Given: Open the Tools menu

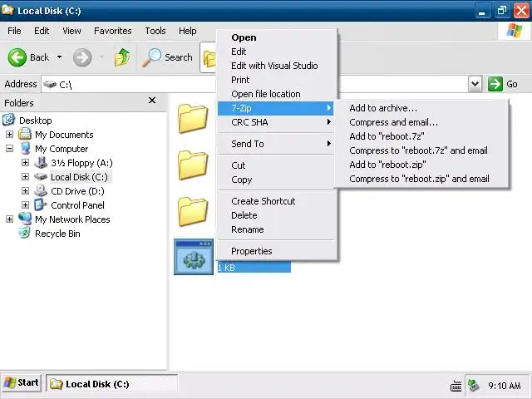Looking at the screenshot, I should (x=155, y=31).
